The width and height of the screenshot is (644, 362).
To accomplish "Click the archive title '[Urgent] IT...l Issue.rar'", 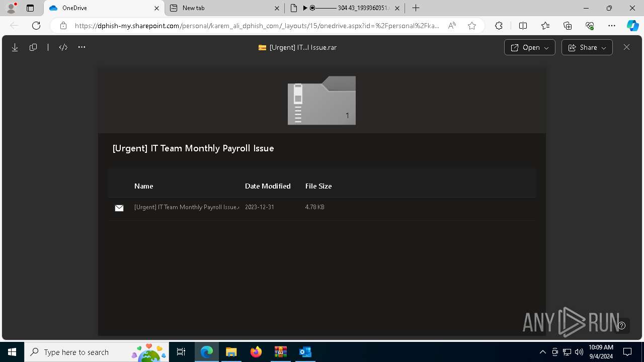I will coord(303,48).
